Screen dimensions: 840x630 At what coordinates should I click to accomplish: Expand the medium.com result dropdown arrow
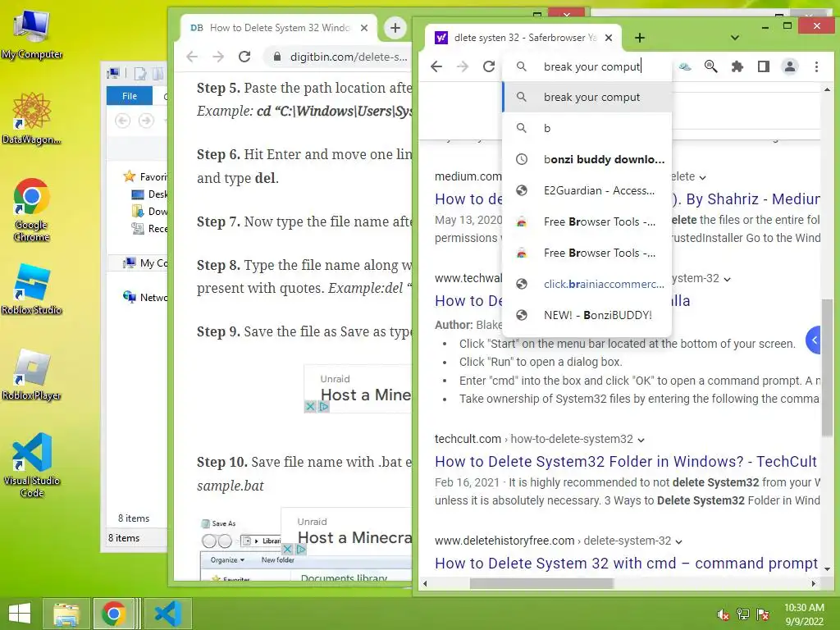[703, 177]
